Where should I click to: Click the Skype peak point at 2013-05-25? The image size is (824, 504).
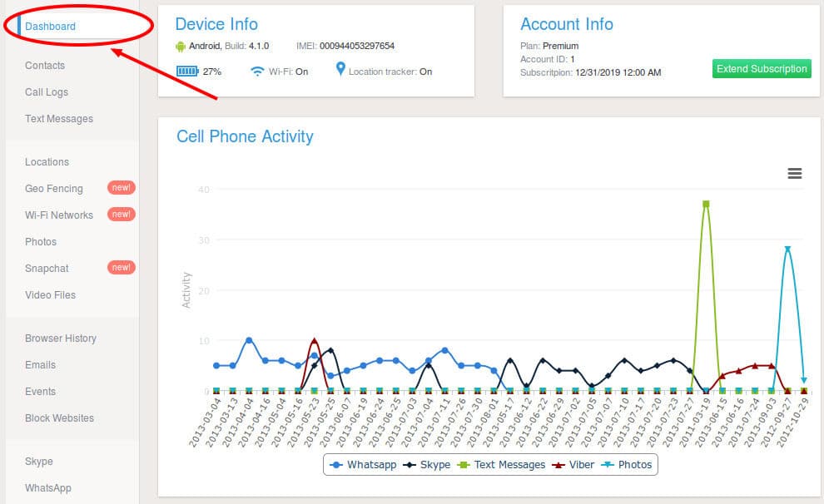(330, 350)
